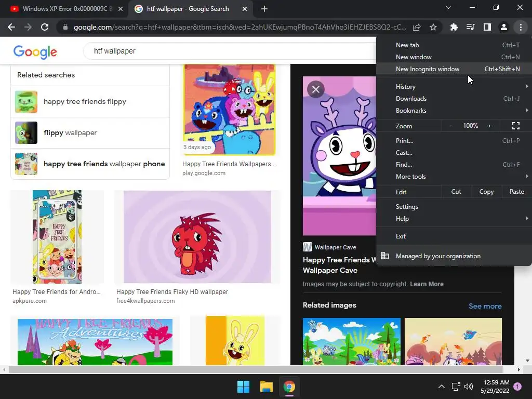Open the media control icon in toolbar

click(x=470, y=27)
